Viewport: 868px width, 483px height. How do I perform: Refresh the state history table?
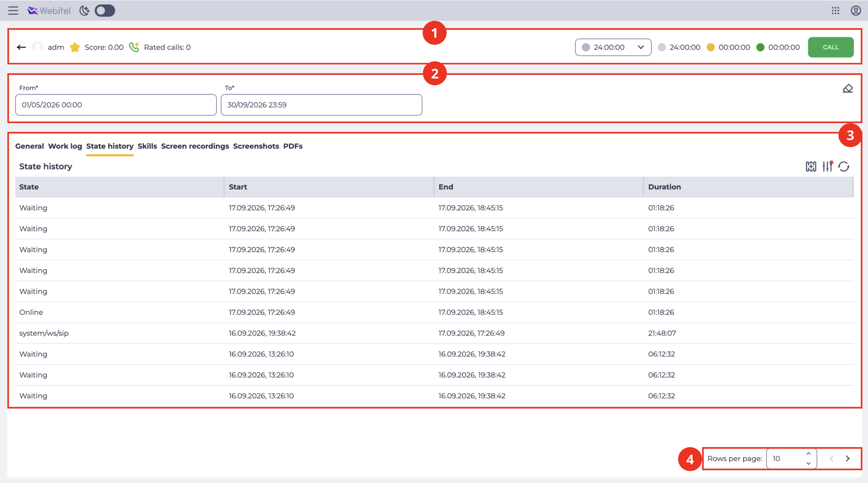tap(844, 166)
